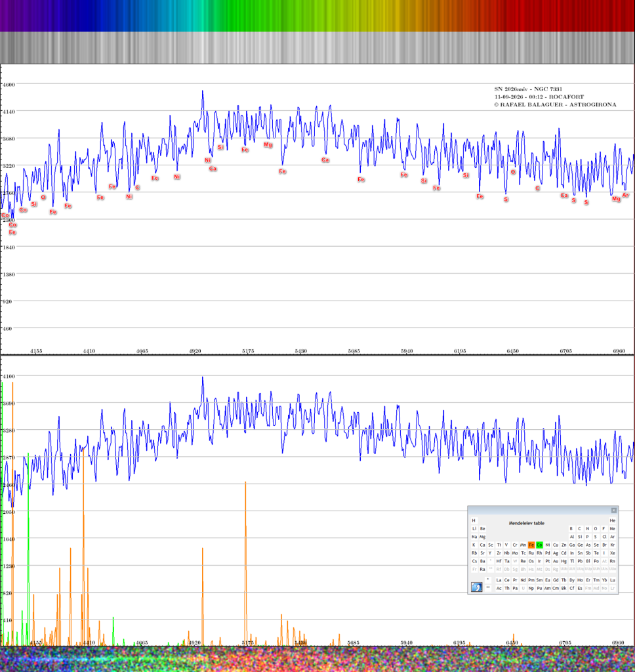Click the supernova title text SN 2026 NGC 7331
Viewport: 635px width, 672px height.
point(528,89)
